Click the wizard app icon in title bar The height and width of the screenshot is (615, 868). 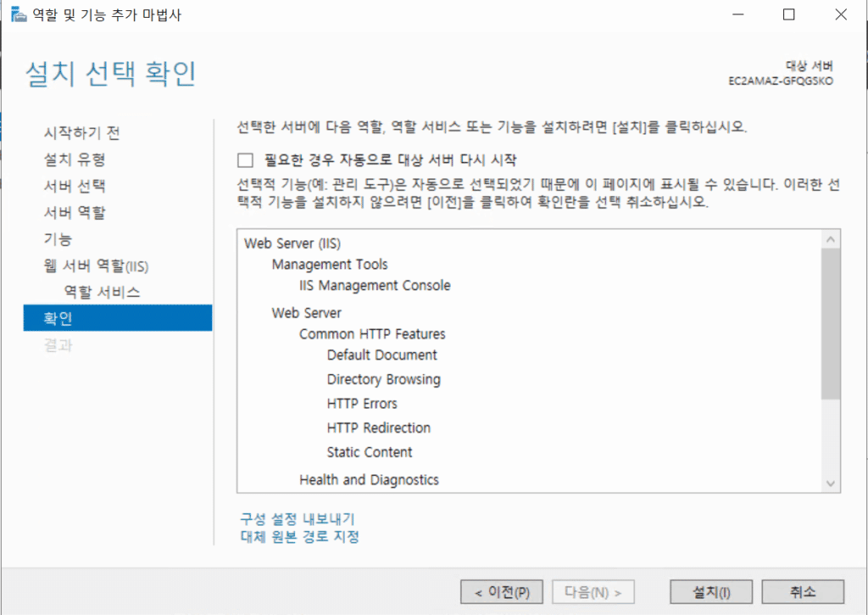[x=19, y=15]
